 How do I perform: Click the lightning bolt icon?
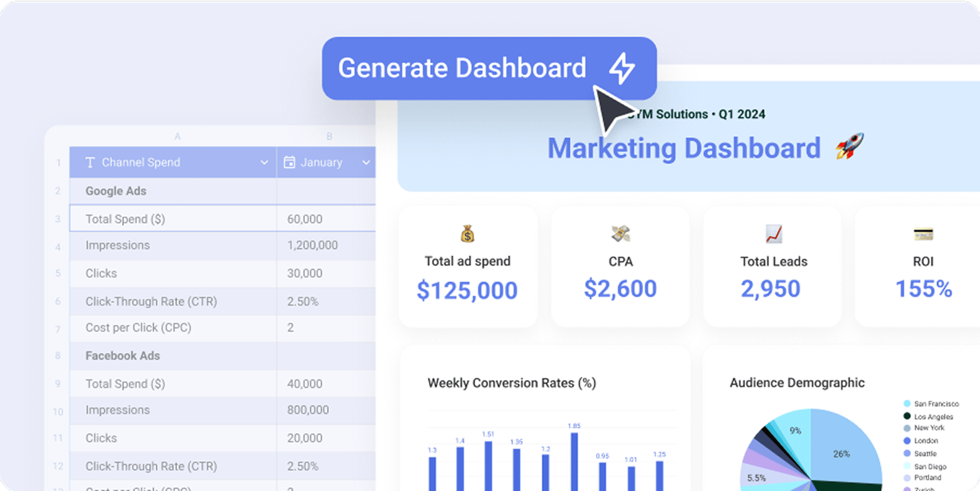622,68
